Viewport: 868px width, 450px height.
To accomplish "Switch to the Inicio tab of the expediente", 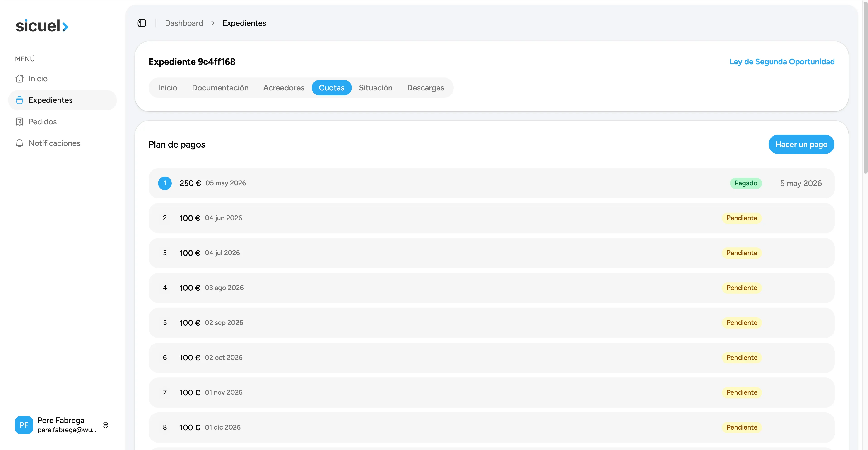I will click(168, 88).
